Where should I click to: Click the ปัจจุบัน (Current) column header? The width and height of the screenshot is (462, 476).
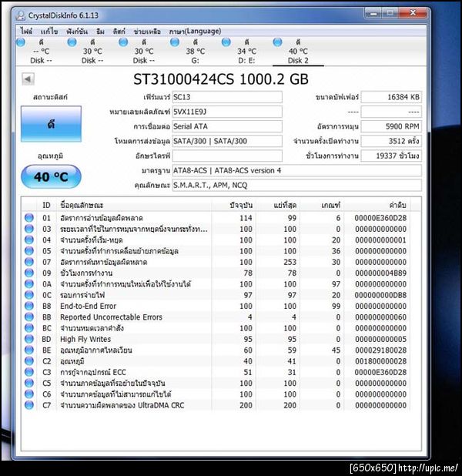(233, 205)
